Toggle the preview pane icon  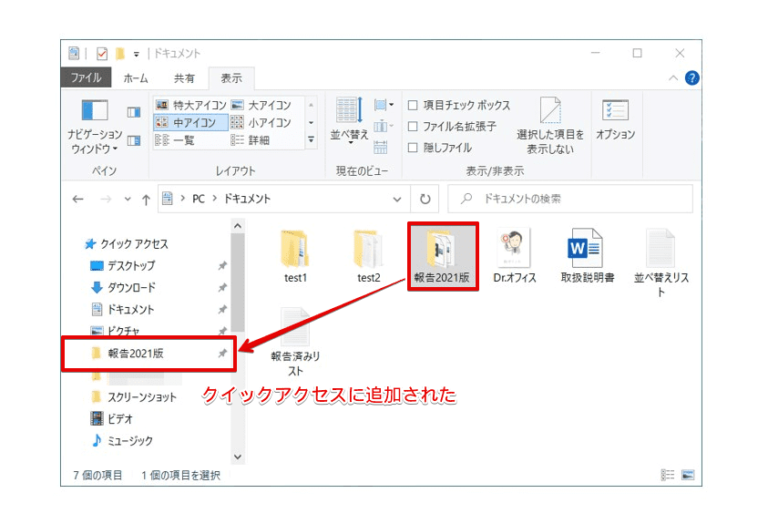click(x=134, y=112)
